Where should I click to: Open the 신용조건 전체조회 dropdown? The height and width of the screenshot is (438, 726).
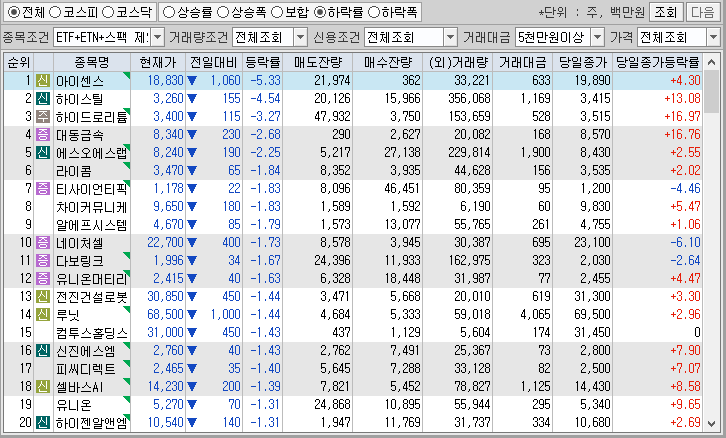pyautogui.click(x=451, y=37)
